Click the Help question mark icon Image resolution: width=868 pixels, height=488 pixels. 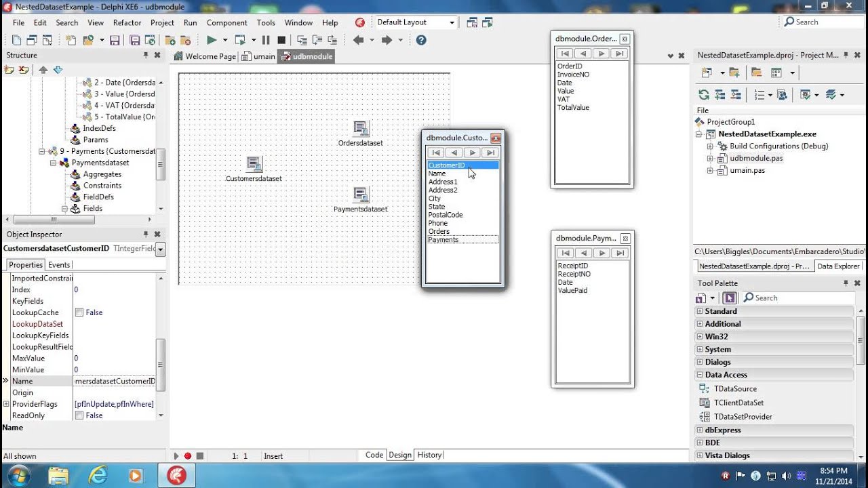pyautogui.click(x=421, y=40)
